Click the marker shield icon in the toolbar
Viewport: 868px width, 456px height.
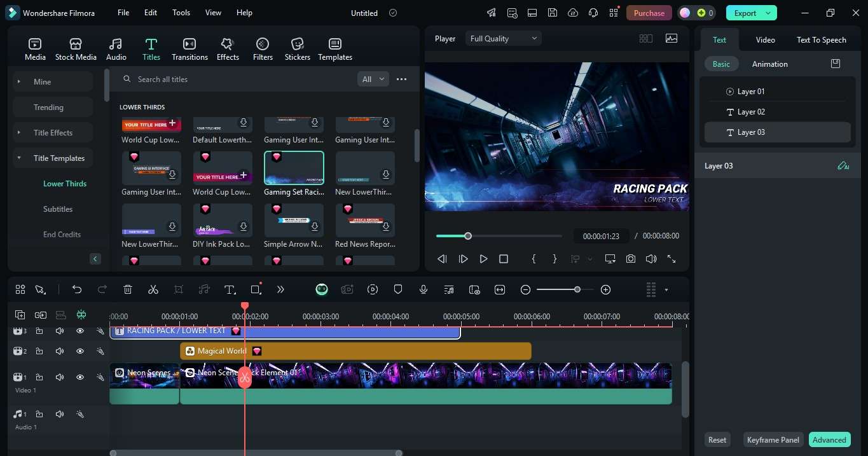pyautogui.click(x=398, y=289)
